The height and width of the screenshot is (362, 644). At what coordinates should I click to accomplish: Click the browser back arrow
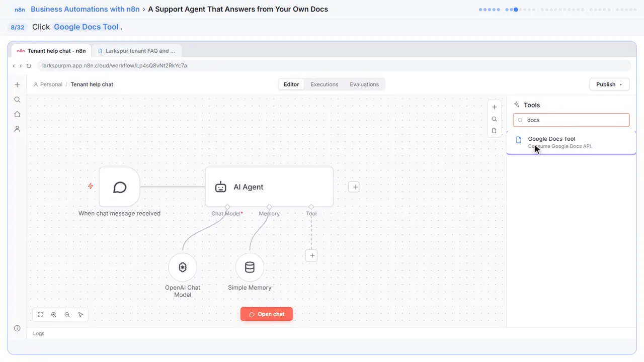coord(14,66)
